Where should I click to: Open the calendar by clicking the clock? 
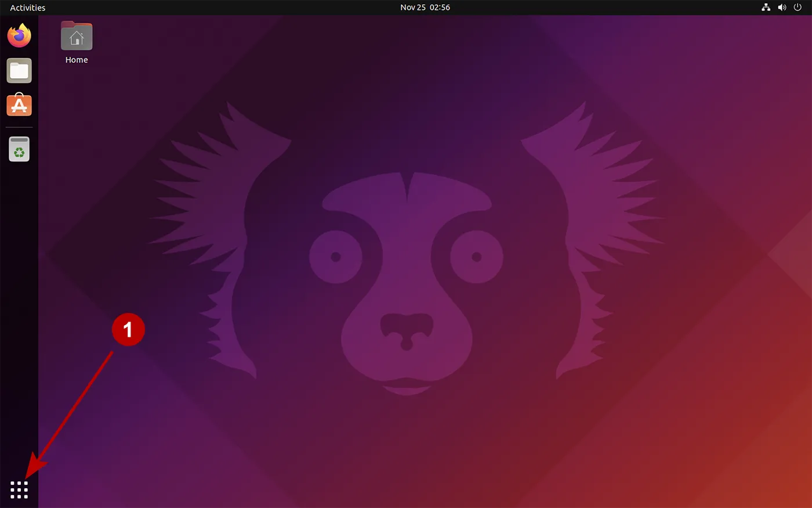(x=425, y=8)
